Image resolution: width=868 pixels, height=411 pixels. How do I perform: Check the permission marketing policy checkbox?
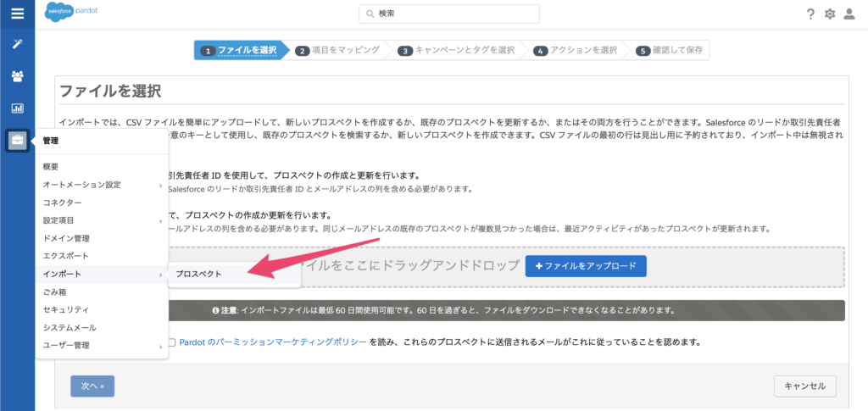pos(171,342)
